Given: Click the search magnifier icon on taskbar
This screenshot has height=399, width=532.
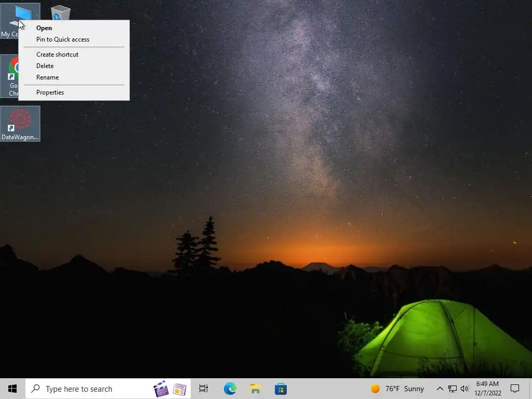Looking at the screenshot, I should (35, 388).
